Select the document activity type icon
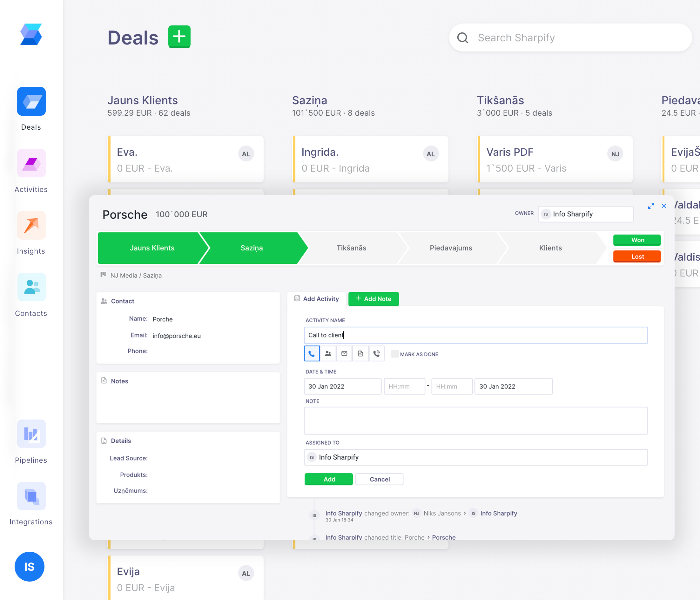Screen dimensions: 700x600 click(360, 354)
